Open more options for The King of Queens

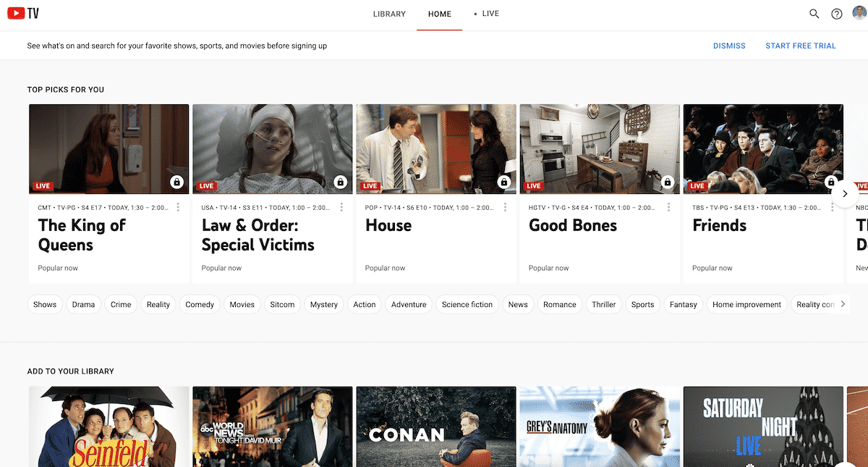pyautogui.click(x=178, y=207)
